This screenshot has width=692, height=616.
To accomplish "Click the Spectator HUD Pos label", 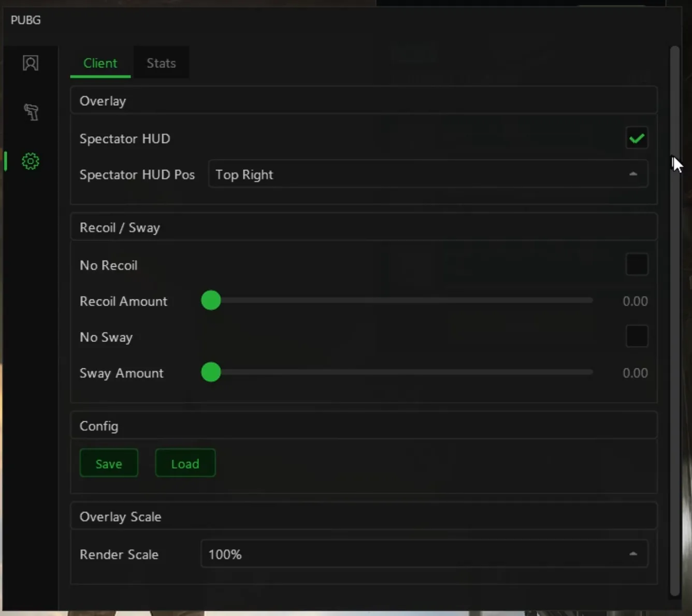I will (137, 175).
